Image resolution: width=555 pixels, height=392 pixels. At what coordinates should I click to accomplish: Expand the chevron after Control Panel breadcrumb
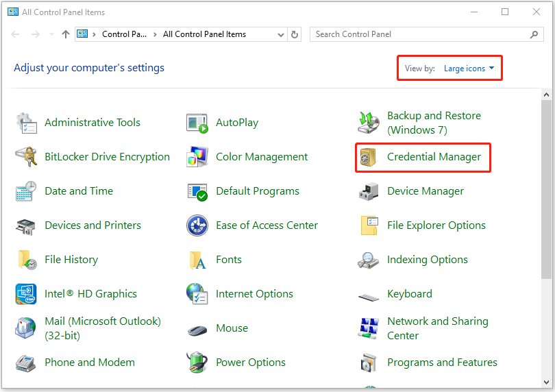coord(155,34)
